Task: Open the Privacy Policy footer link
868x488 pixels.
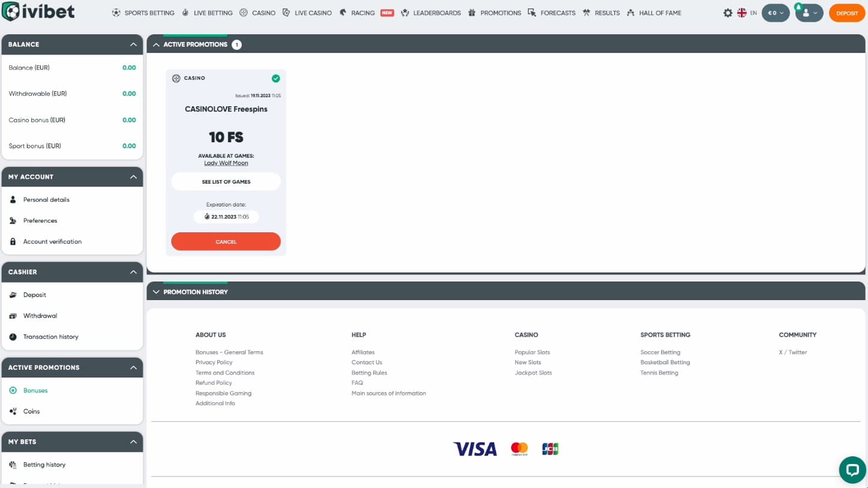Action: tap(214, 363)
